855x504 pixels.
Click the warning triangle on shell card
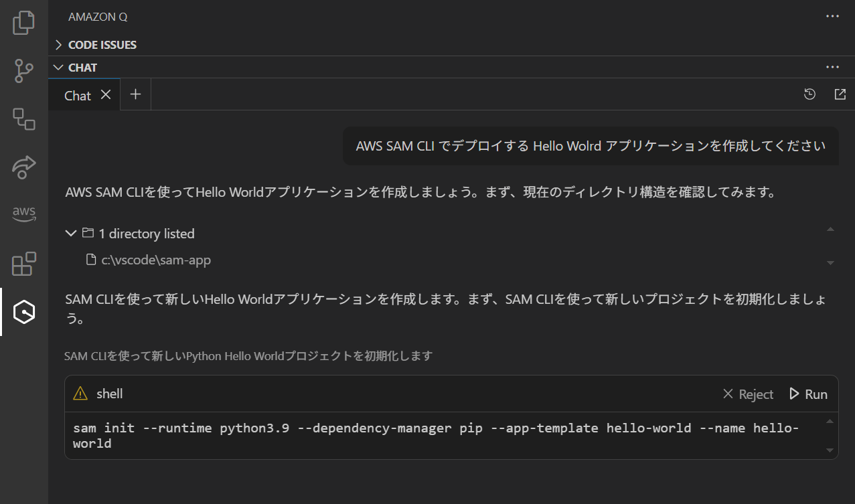pos(80,394)
